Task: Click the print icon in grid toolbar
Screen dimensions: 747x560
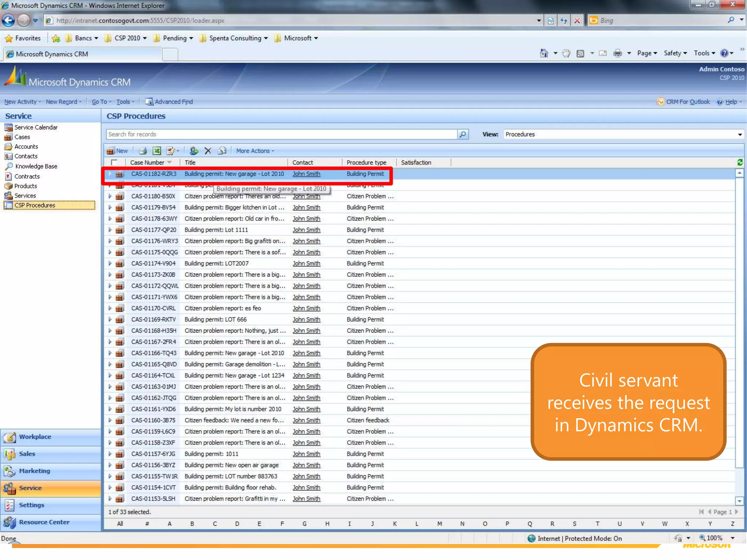Action: [143, 151]
